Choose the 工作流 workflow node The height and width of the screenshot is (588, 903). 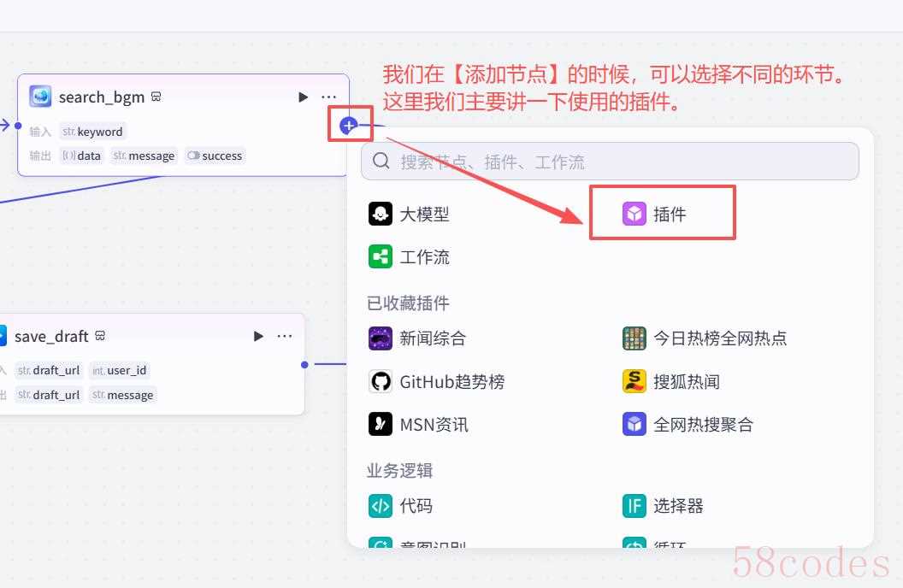(409, 257)
